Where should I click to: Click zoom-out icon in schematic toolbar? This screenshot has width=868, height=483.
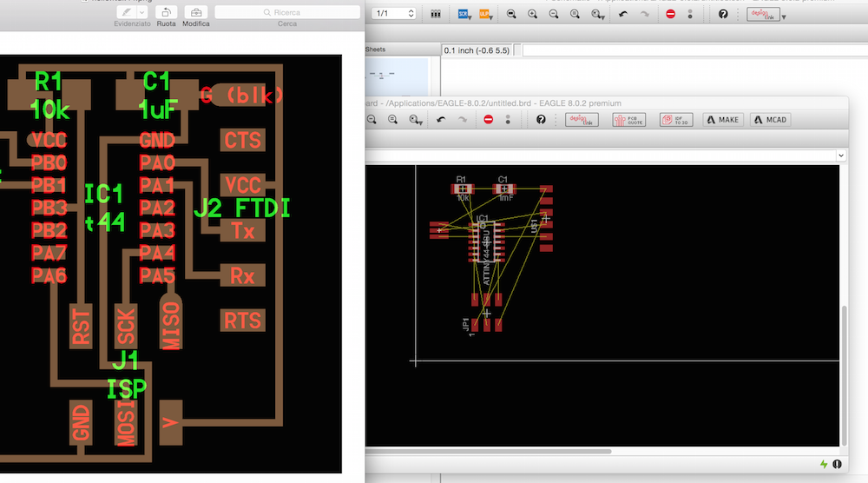click(554, 14)
